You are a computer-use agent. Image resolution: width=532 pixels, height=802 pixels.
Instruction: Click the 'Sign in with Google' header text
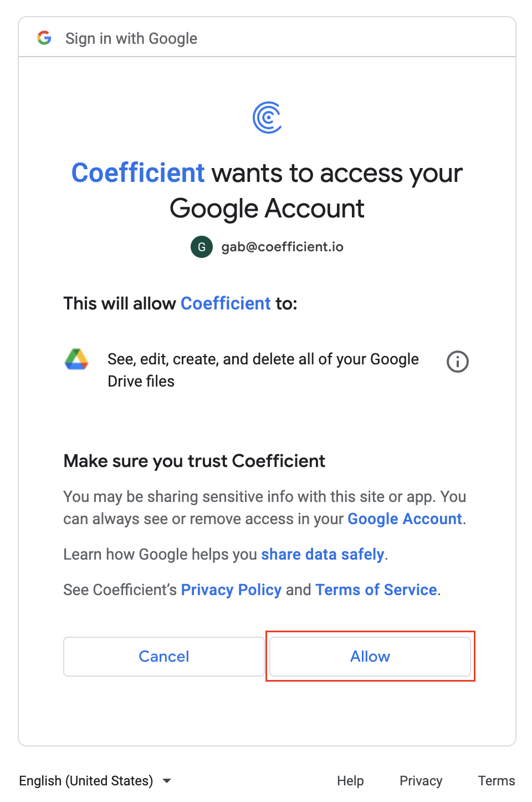[131, 38]
